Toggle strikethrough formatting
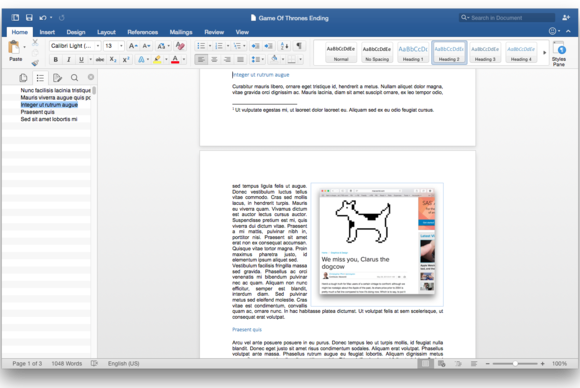This screenshot has height=388, width=580. (x=100, y=60)
